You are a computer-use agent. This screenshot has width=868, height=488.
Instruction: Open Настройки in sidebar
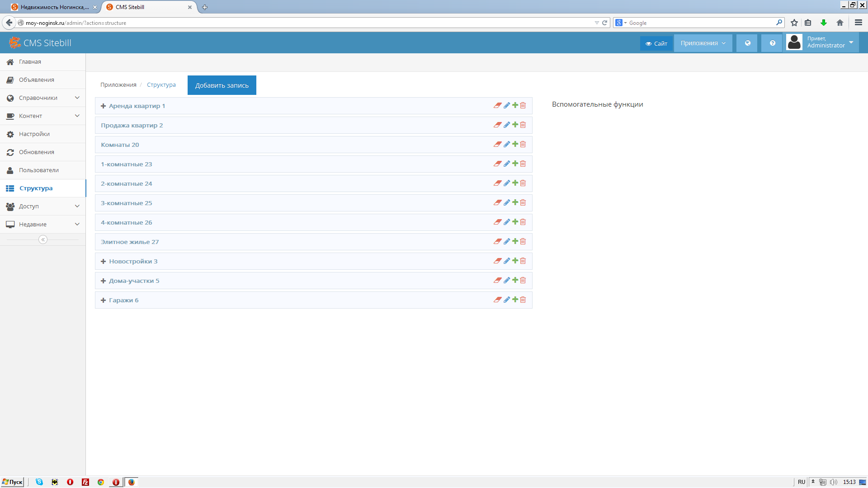[43, 134]
